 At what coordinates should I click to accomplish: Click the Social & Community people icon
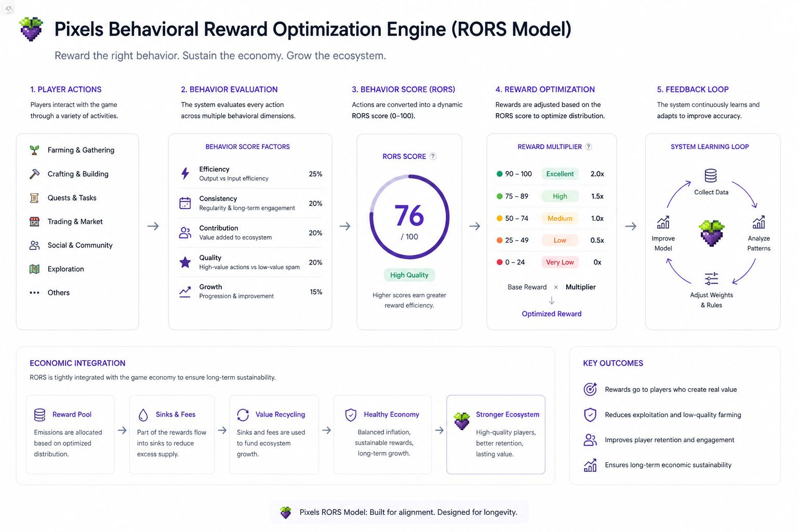(x=34, y=245)
